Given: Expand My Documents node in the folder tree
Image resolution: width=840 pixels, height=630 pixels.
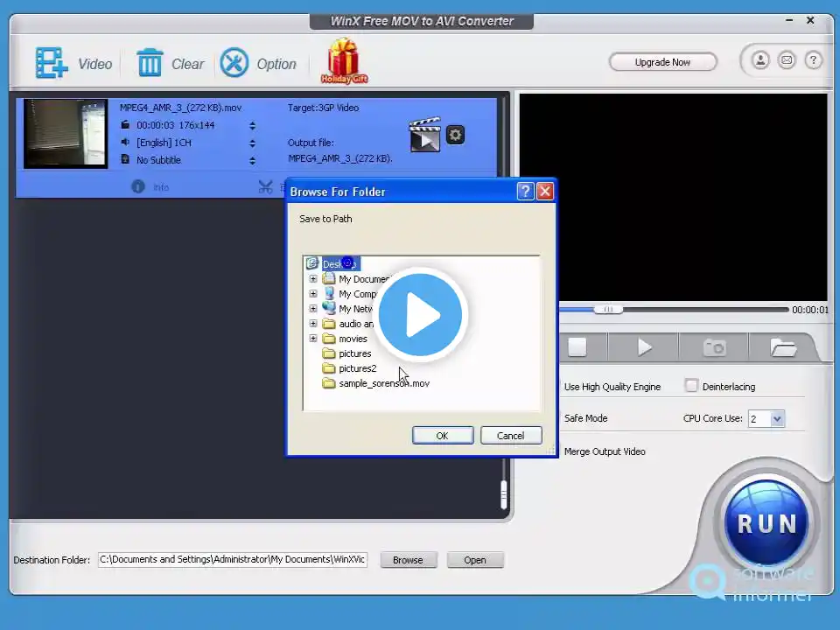Looking at the screenshot, I should (x=313, y=279).
